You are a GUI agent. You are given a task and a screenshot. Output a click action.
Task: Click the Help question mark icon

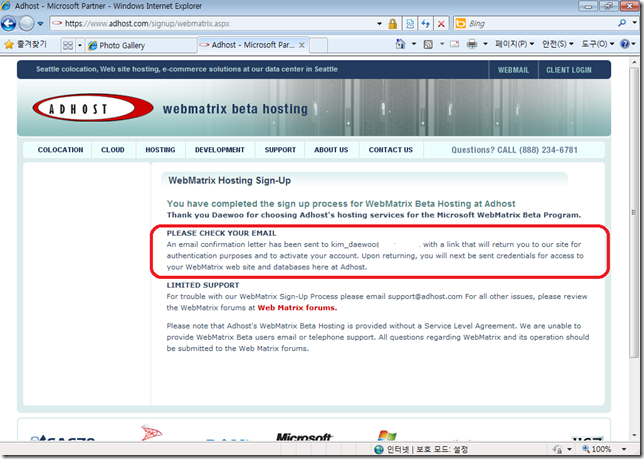coord(625,44)
